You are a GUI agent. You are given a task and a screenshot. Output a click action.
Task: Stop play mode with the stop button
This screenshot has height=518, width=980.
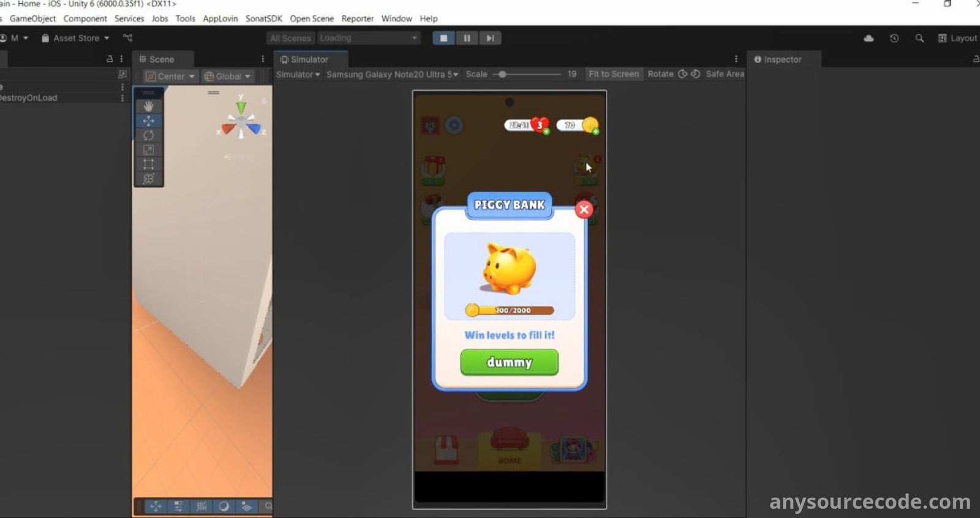(443, 38)
